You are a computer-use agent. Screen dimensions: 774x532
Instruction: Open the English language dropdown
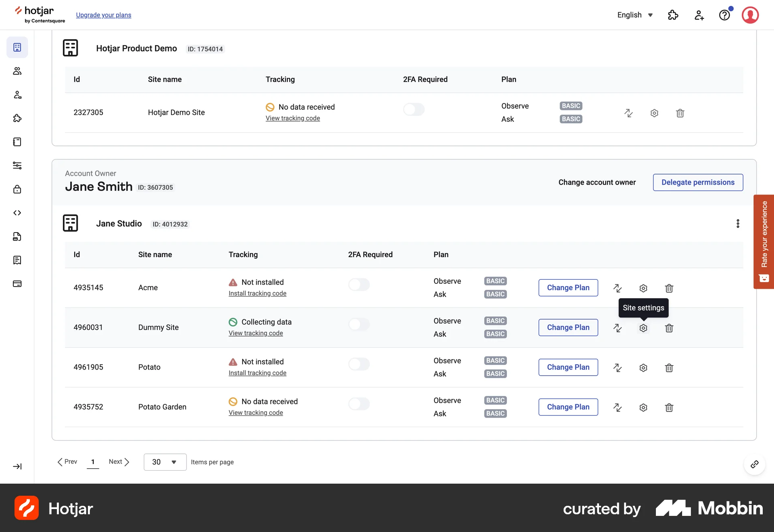click(x=635, y=15)
